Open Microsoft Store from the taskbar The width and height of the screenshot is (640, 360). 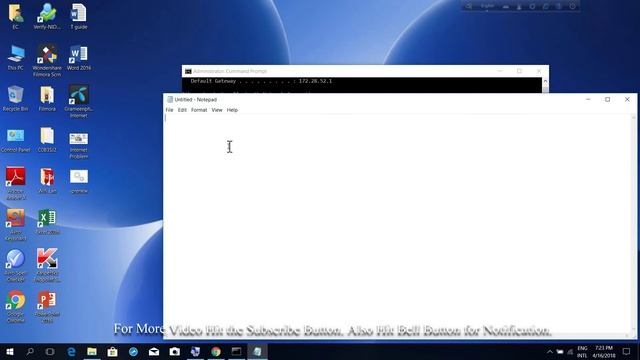[113, 351]
